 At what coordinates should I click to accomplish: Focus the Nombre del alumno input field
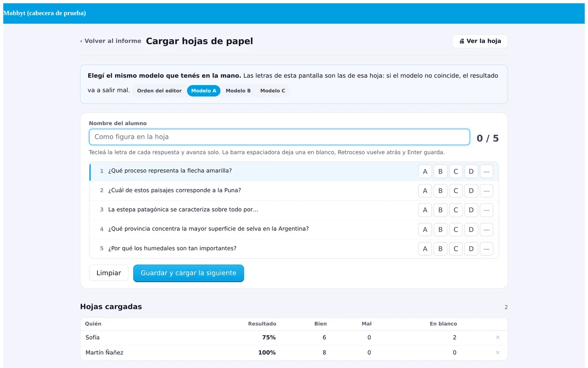pyautogui.click(x=279, y=137)
